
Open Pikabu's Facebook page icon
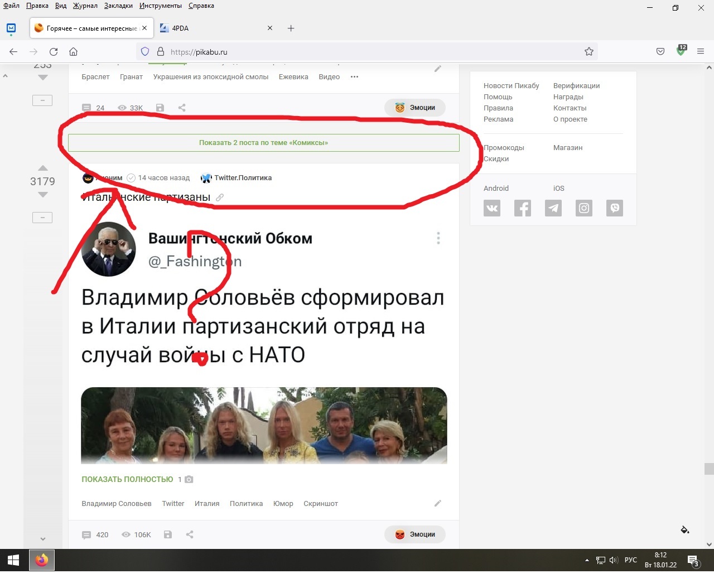[x=523, y=208]
